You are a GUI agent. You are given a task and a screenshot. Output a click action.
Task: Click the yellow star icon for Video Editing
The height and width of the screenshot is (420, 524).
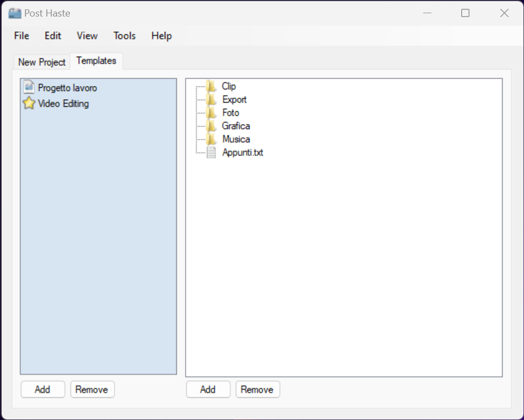coord(29,103)
